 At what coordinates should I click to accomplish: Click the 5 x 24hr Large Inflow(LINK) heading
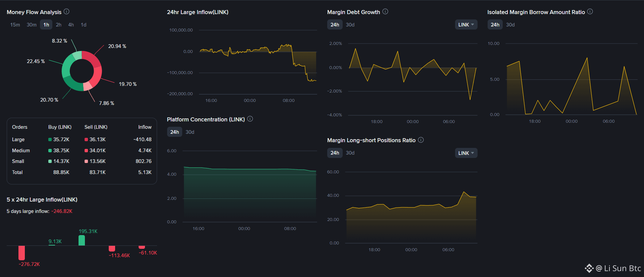[x=42, y=200]
